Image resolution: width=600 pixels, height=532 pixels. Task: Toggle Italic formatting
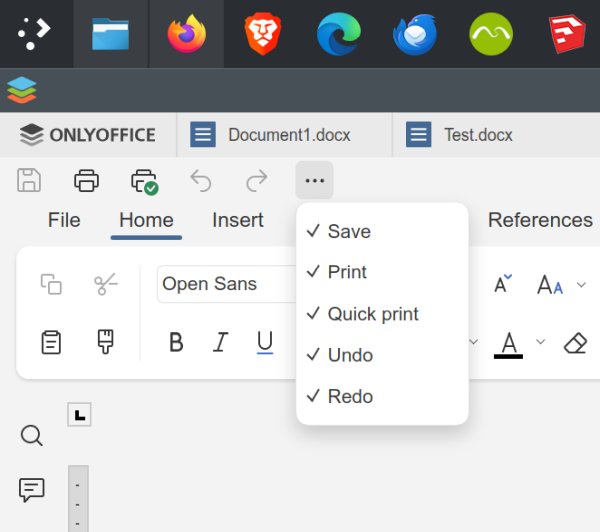pos(220,342)
